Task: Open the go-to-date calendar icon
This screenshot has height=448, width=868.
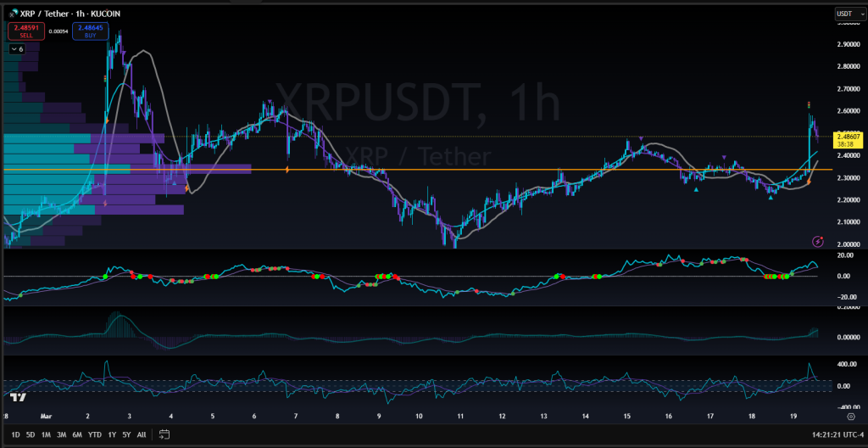Action: coord(164,434)
